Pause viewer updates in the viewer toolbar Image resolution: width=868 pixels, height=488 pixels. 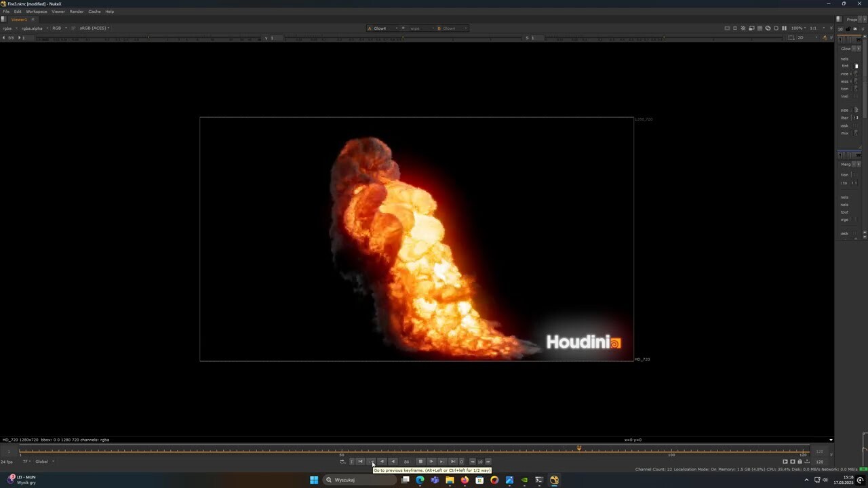pos(784,28)
